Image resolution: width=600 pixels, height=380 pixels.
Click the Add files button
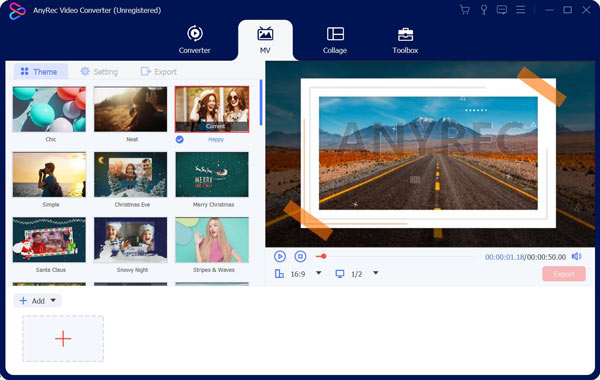pos(32,301)
